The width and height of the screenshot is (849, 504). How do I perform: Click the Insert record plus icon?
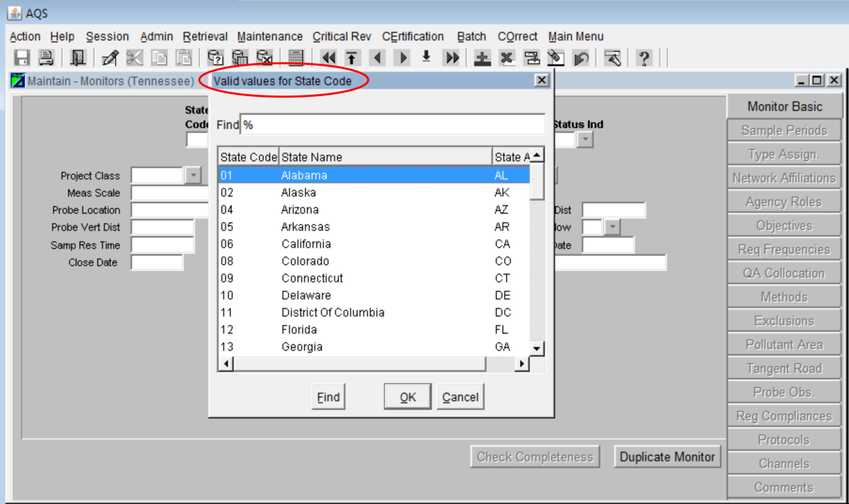(x=482, y=58)
